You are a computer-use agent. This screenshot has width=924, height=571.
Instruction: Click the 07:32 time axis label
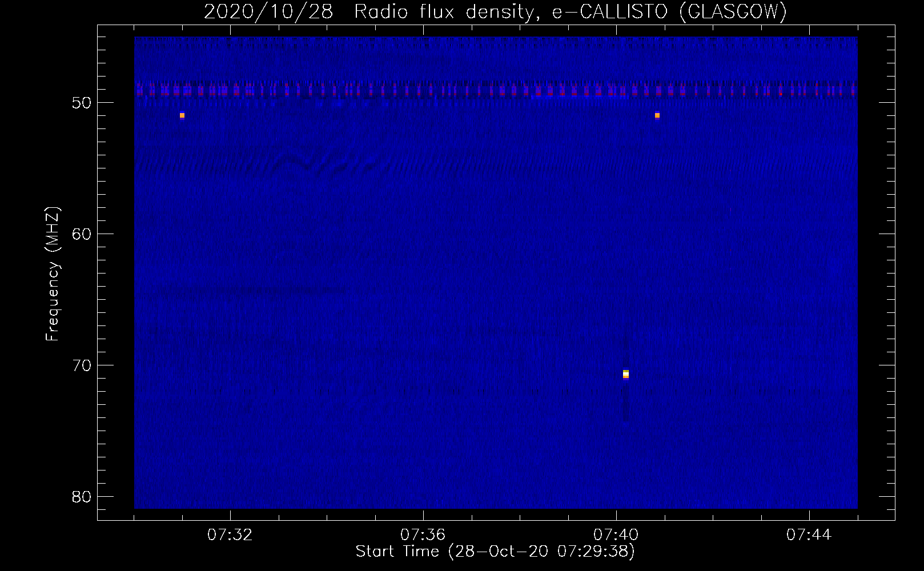230,535
